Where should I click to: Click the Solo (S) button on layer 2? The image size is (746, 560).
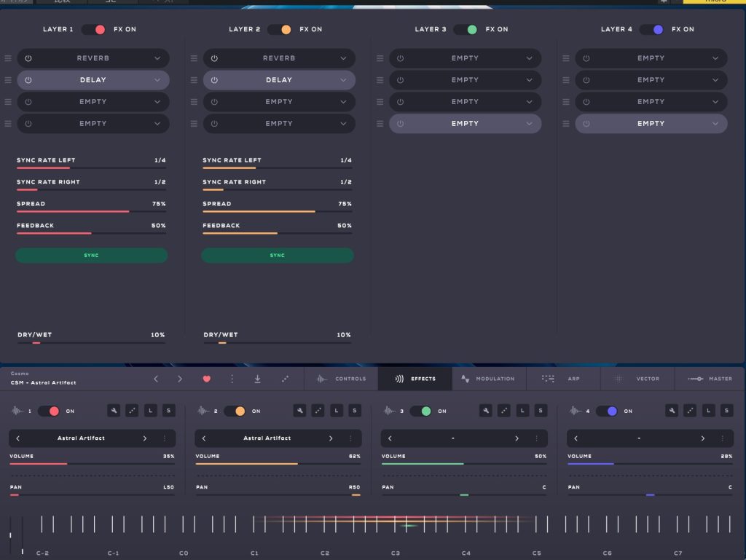(x=354, y=411)
